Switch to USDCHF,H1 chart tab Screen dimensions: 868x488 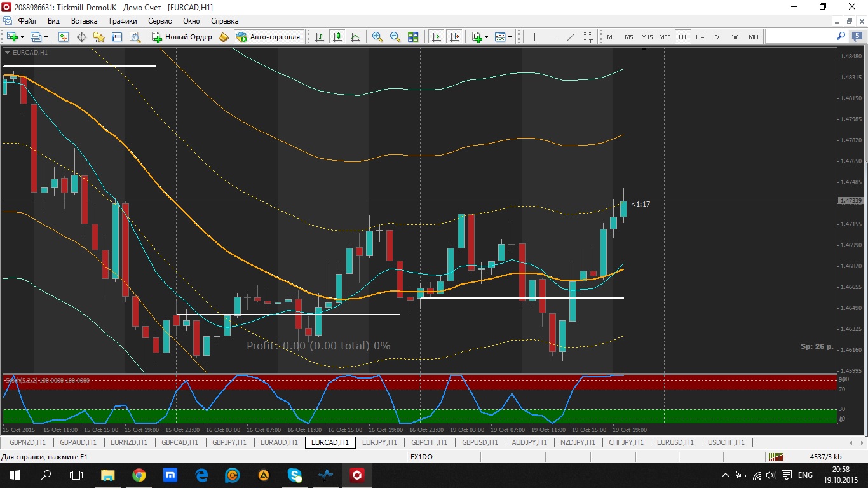[x=728, y=442]
